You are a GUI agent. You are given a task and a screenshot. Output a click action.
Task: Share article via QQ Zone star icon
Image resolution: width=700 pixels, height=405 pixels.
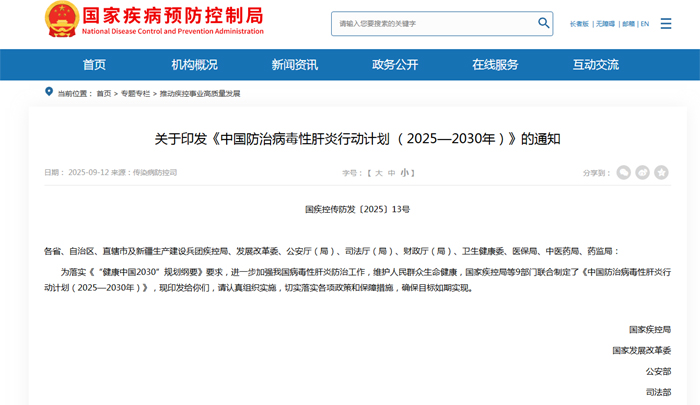pos(662,172)
